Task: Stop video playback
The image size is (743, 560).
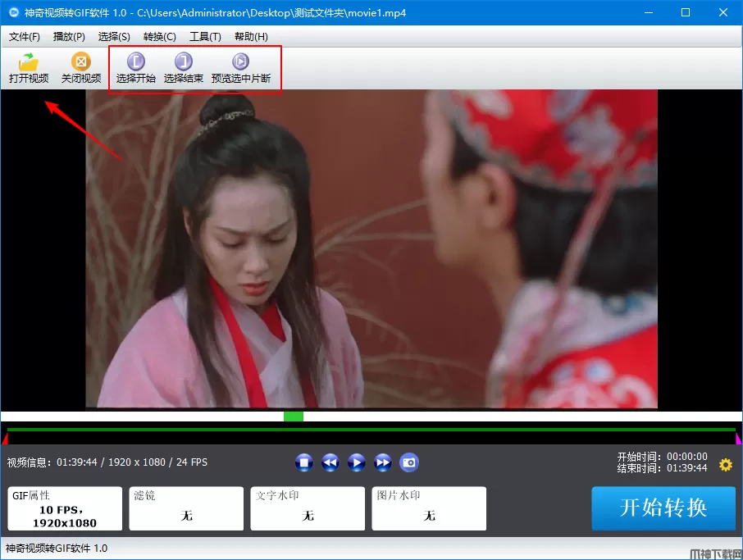Action: [x=303, y=462]
